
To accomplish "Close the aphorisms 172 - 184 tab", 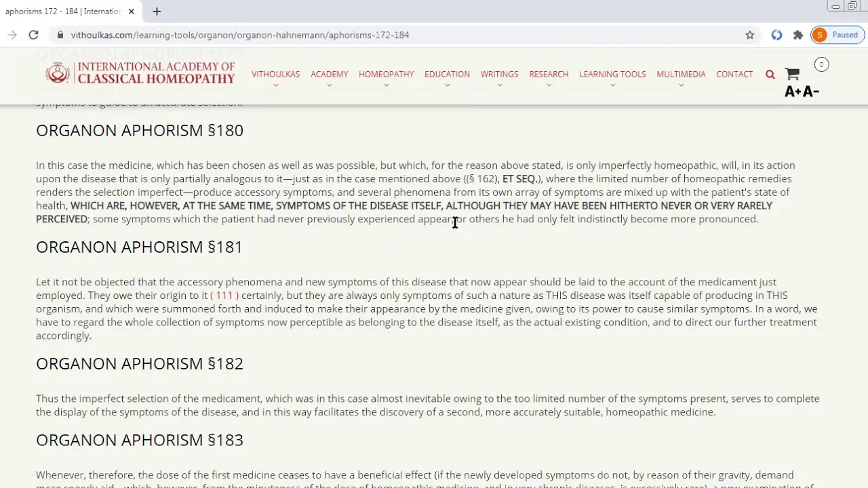I will point(132,12).
